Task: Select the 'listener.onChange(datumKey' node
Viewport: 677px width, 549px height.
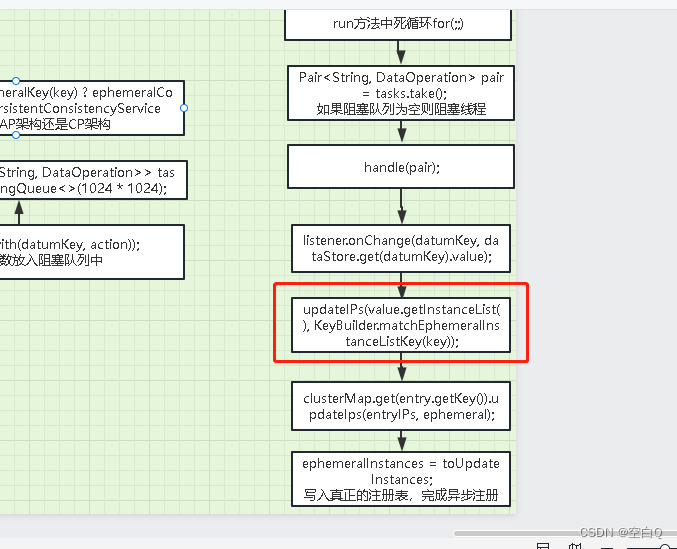Action: click(401, 248)
